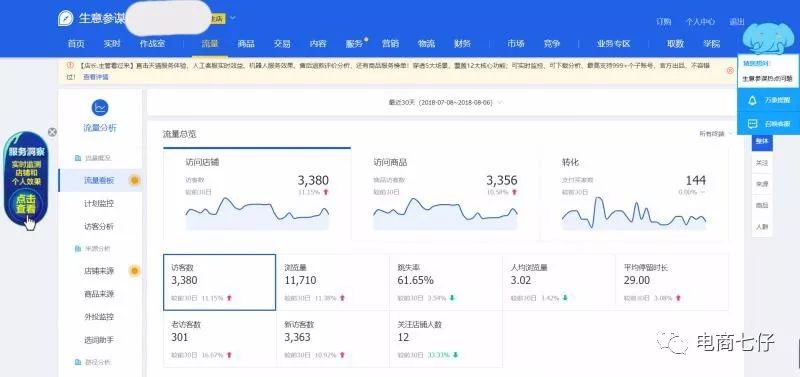Select the 新访客数 3,363 metric tile
The height and width of the screenshot is (377, 800).
[x=333, y=339]
